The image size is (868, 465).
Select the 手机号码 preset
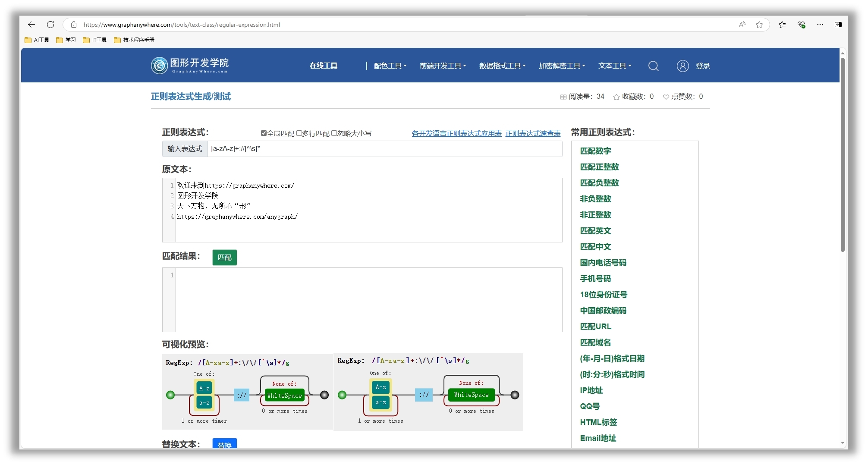pyautogui.click(x=595, y=279)
